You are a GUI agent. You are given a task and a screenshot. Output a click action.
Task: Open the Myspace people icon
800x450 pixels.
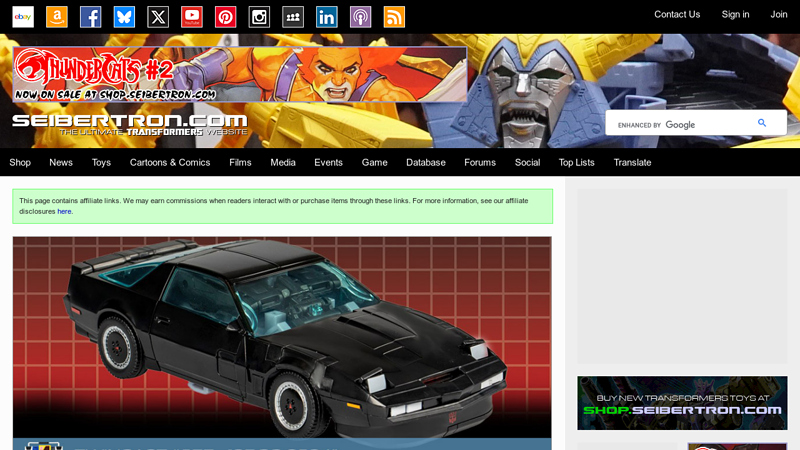293,17
